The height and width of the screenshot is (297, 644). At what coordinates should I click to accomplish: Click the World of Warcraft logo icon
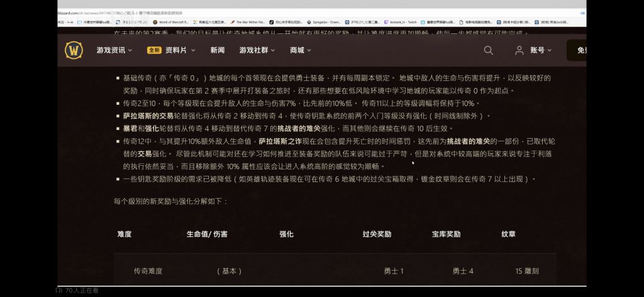click(x=74, y=50)
